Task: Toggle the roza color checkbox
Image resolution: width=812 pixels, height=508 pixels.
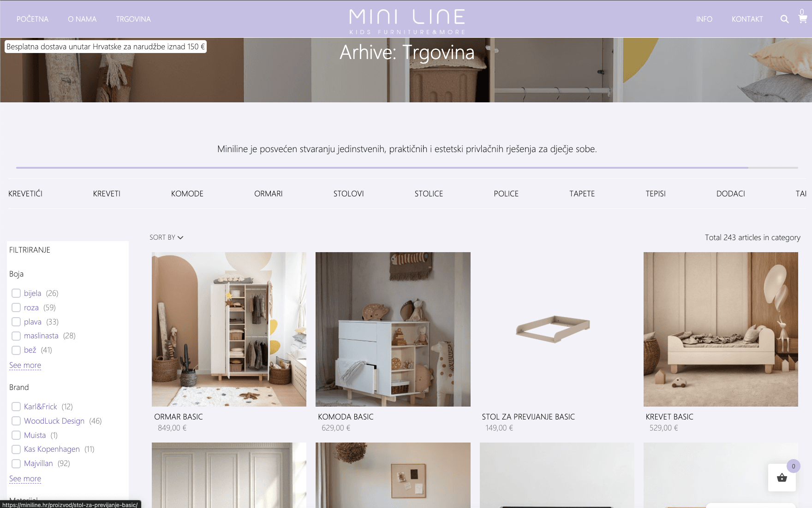Action: pos(16,307)
